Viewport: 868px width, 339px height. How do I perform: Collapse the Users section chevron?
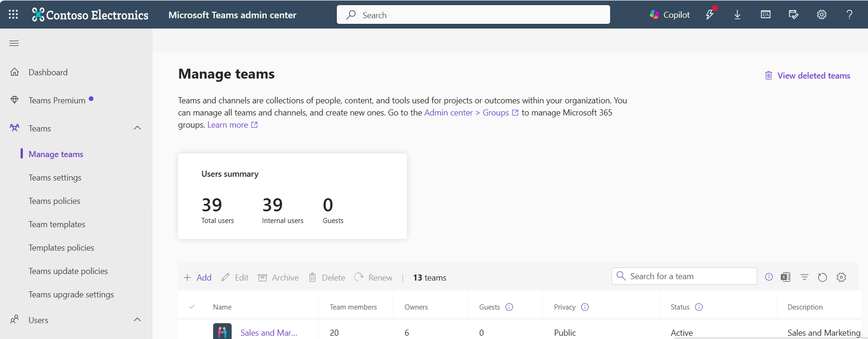click(x=137, y=320)
